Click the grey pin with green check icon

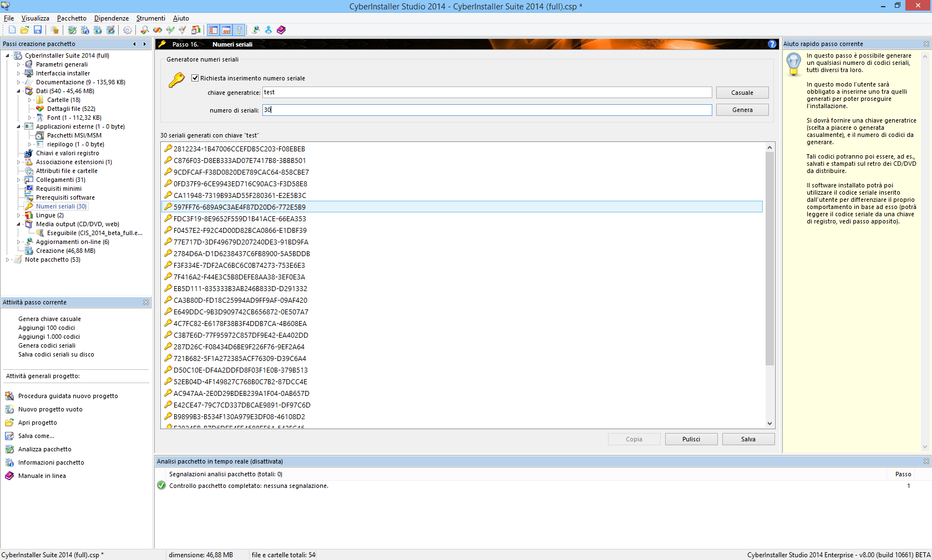(170, 30)
